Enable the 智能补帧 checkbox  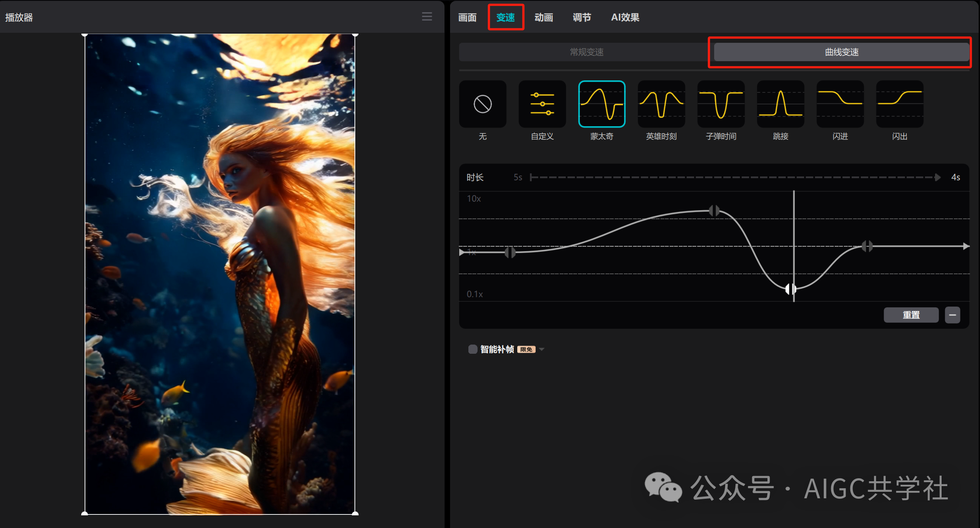click(472, 349)
